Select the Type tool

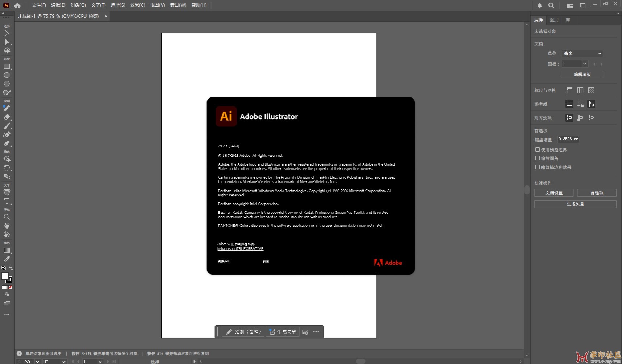(x=7, y=201)
